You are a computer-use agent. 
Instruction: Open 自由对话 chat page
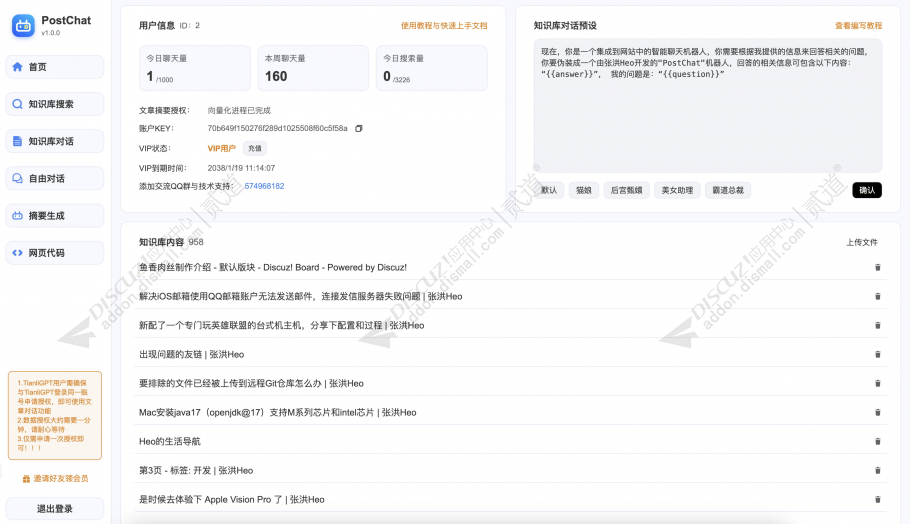[x=55, y=178]
